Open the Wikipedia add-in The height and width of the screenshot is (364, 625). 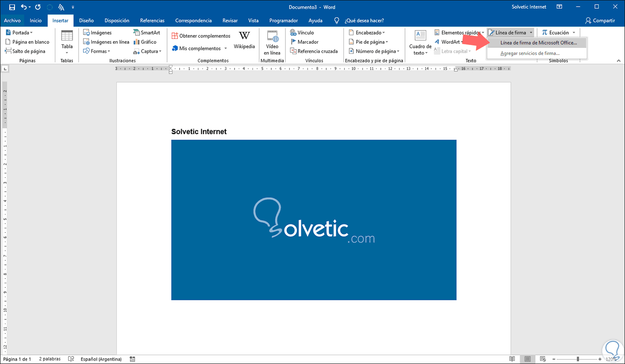244,40
